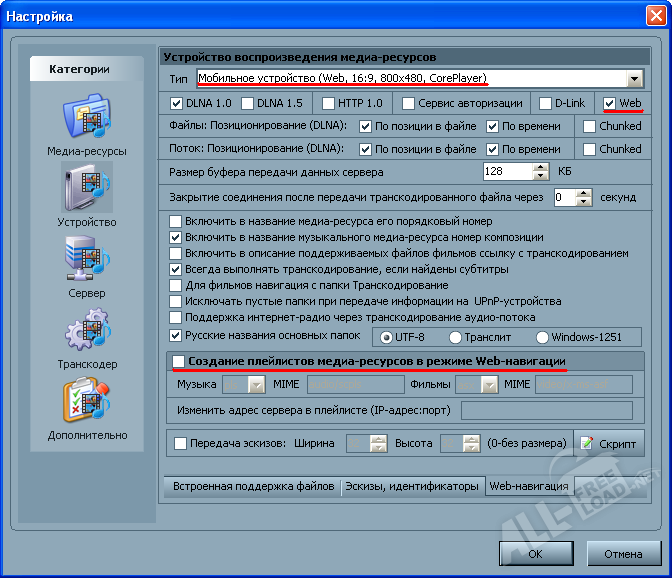
Task: Select the Устройство category icon
Action: (86, 188)
